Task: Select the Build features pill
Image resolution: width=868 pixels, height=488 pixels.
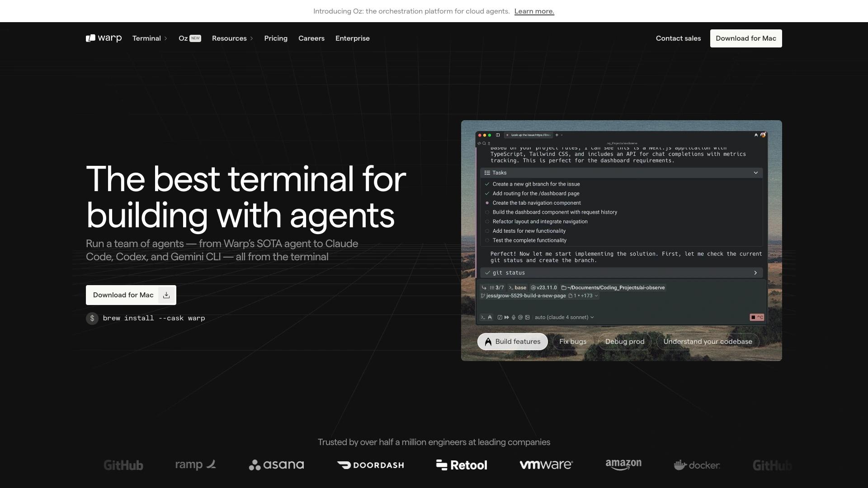Action: point(512,342)
